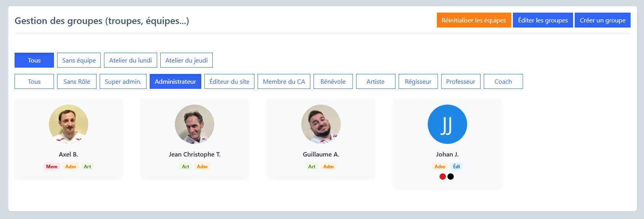Click Réinitialiser les équipes button
The width and height of the screenshot is (644, 219).
click(474, 20)
